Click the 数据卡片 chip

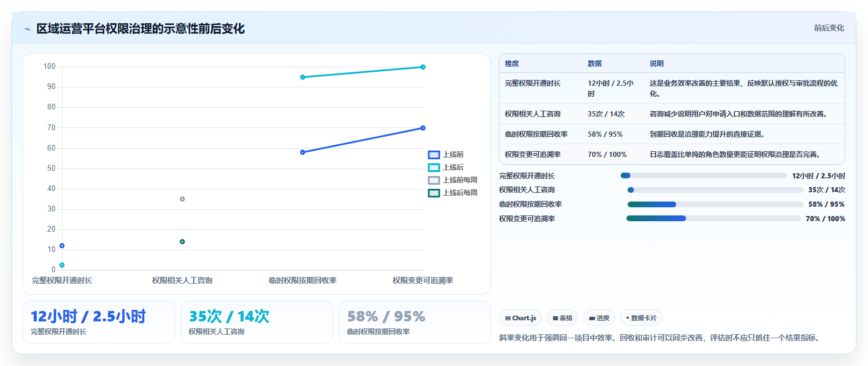tap(641, 318)
